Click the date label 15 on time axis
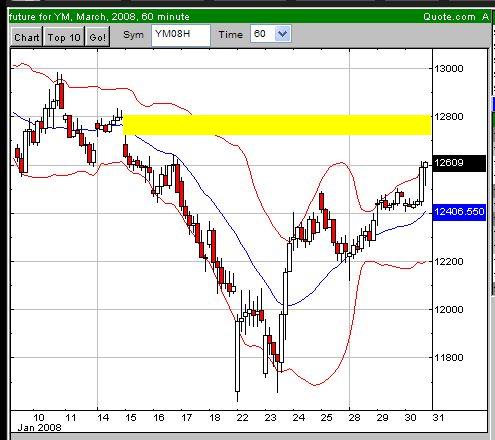 (131, 417)
